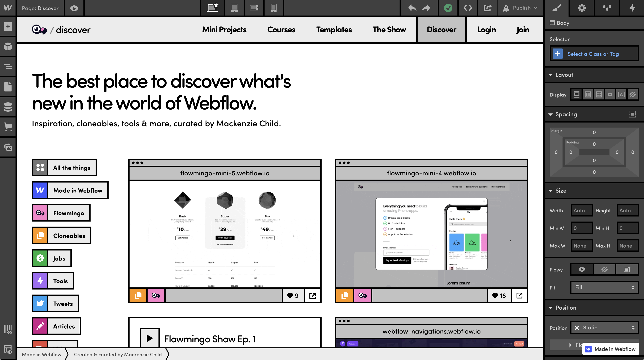Toggle preview mode eye icon

pyautogui.click(x=74, y=8)
